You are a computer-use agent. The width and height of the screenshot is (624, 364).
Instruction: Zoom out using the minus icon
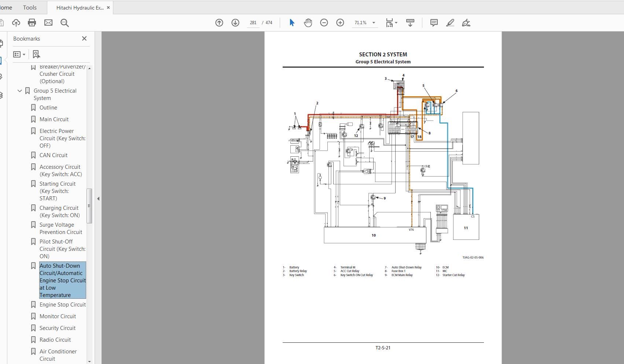324,22
